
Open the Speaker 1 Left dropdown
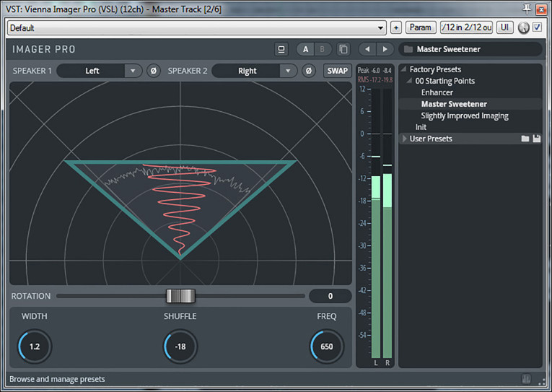100,71
